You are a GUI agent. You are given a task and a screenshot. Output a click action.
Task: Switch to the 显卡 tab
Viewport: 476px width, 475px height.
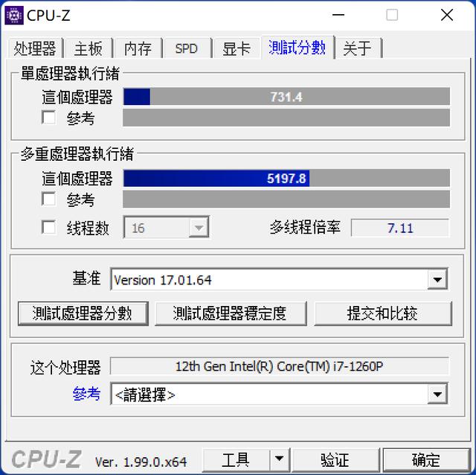(x=237, y=48)
